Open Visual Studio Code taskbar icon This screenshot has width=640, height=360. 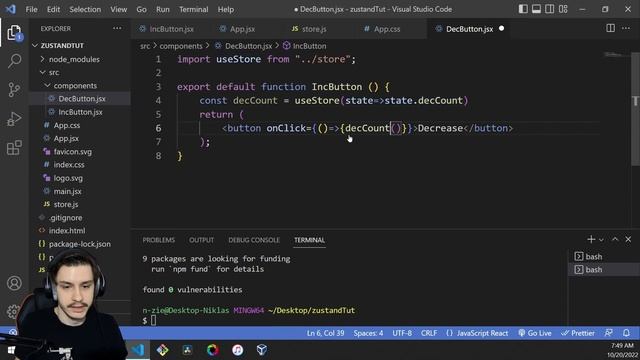tap(138, 350)
